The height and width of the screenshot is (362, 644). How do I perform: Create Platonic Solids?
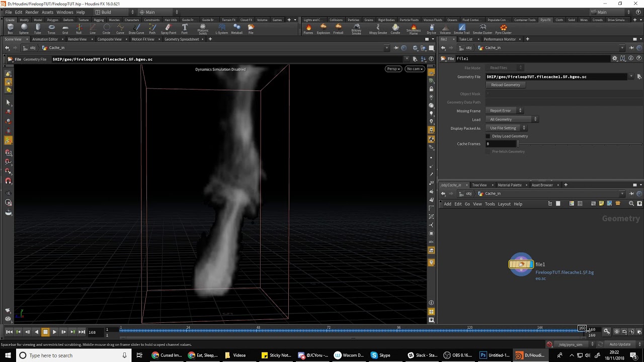[203, 30]
